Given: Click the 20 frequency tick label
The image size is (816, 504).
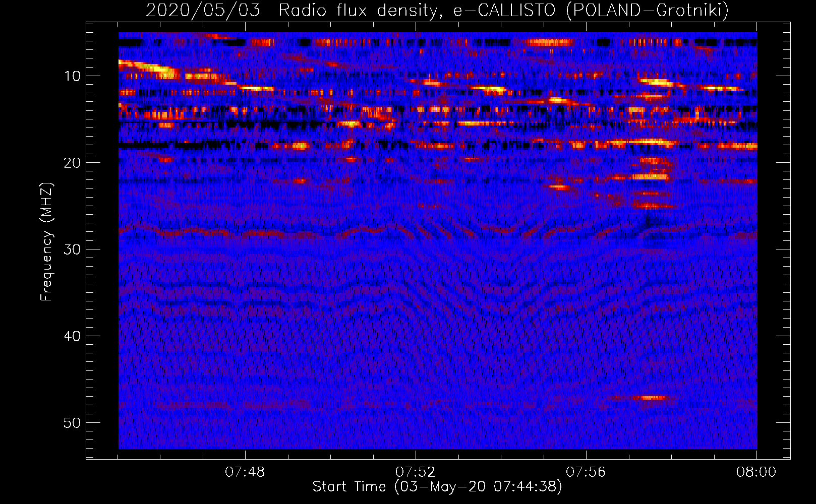Looking at the screenshot, I should (73, 163).
